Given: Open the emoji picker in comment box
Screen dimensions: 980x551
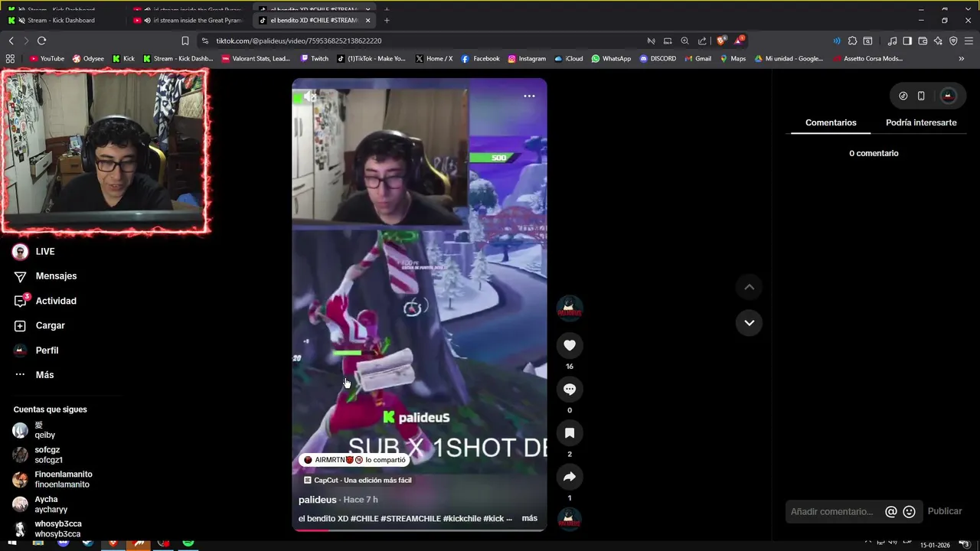Looking at the screenshot, I should tap(910, 511).
